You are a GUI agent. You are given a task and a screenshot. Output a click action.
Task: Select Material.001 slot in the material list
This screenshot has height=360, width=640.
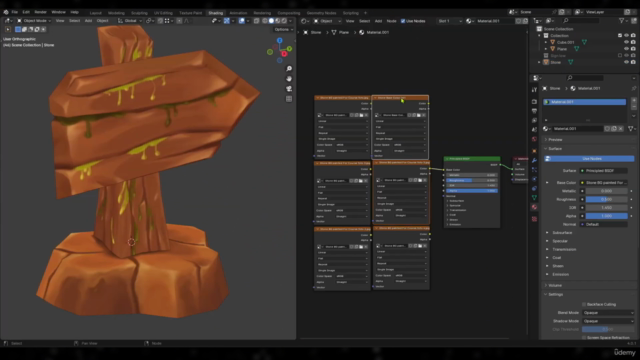pos(585,102)
